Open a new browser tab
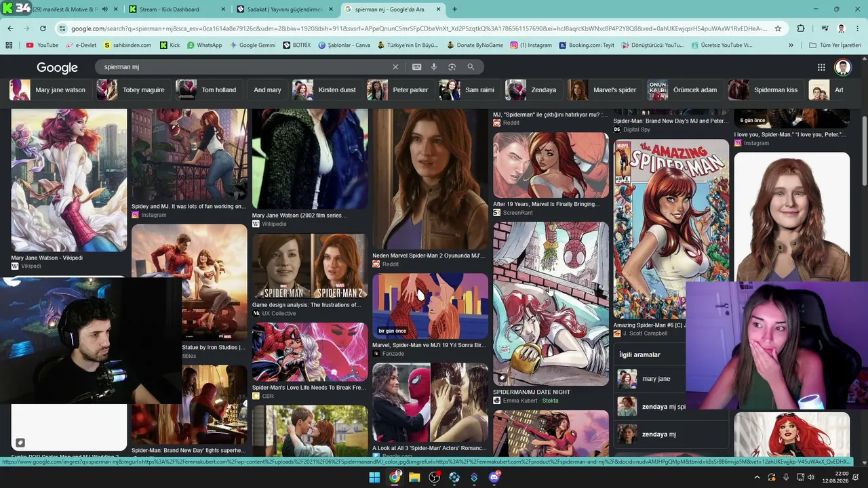The width and height of the screenshot is (868, 488). tap(454, 9)
